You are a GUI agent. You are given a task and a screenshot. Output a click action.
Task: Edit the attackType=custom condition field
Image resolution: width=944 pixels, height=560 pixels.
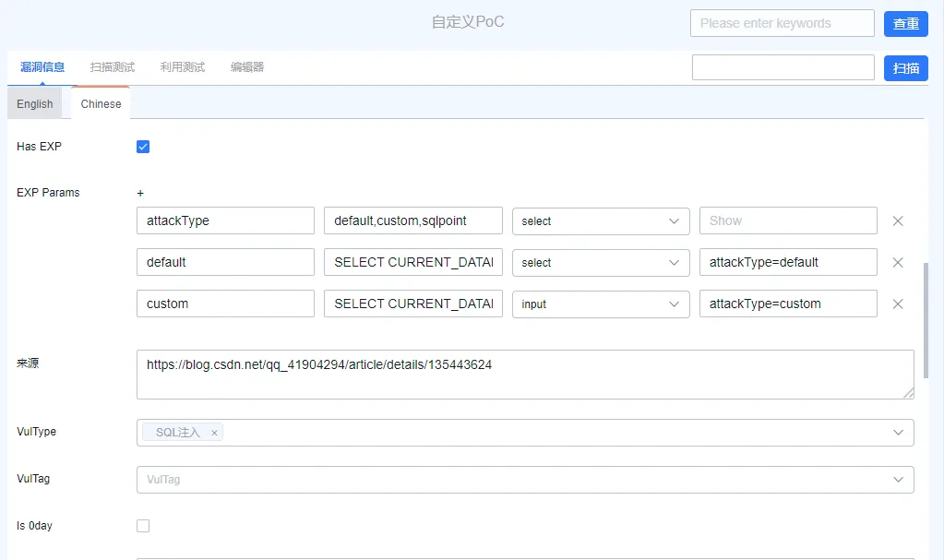click(x=788, y=304)
